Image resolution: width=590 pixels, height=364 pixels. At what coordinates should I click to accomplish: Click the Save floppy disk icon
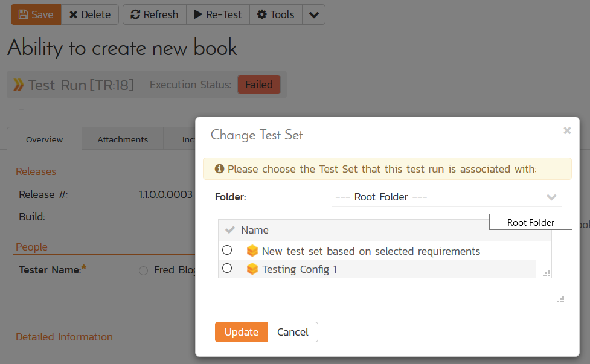click(x=23, y=14)
